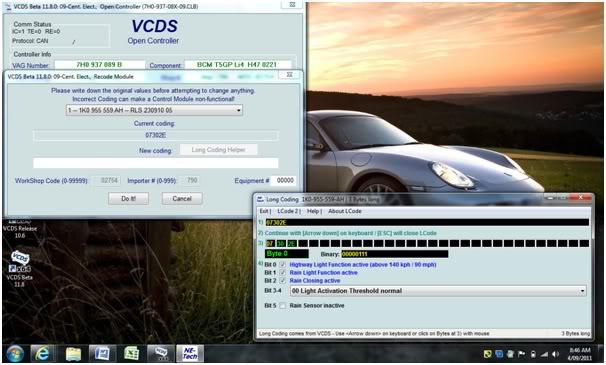
Task: Open the LCode 2 menu item
Action: (x=288, y=211)
